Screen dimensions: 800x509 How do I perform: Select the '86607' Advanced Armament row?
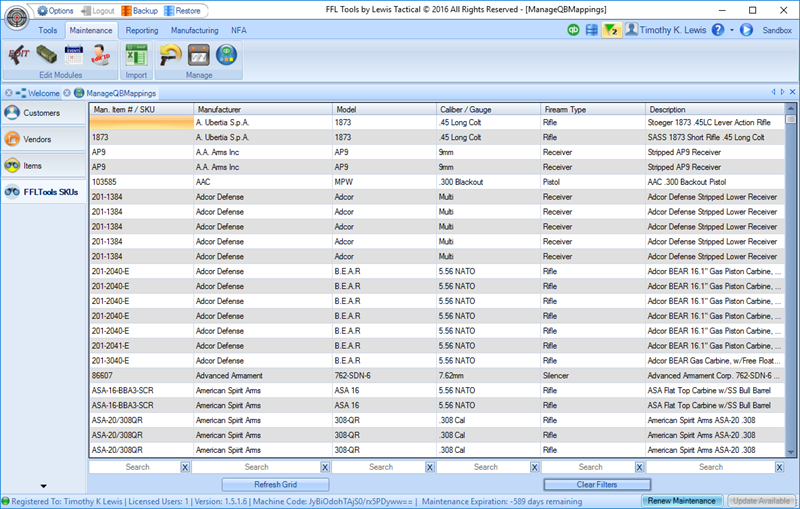437,376
